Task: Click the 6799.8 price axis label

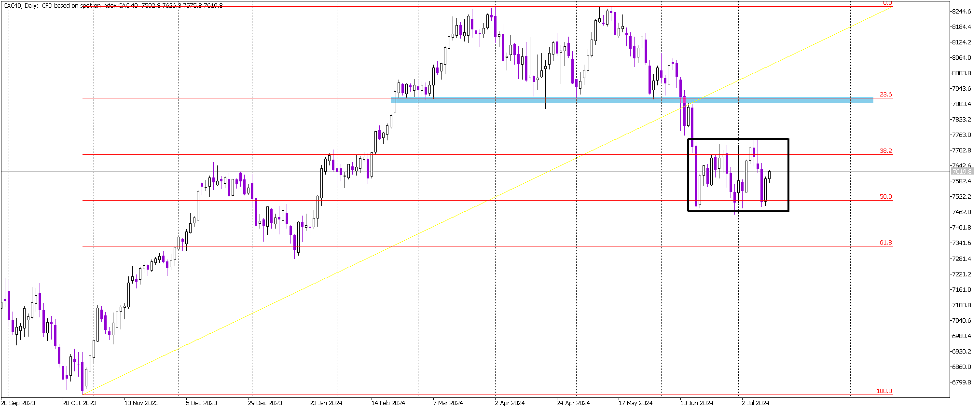Action: pos(962,382)
